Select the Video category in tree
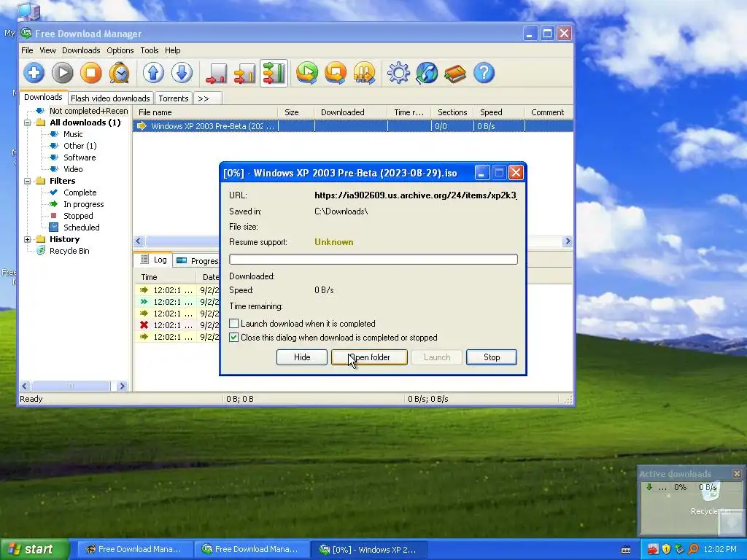The width and height of the screenshot is (747, 560). pos(73,169)
